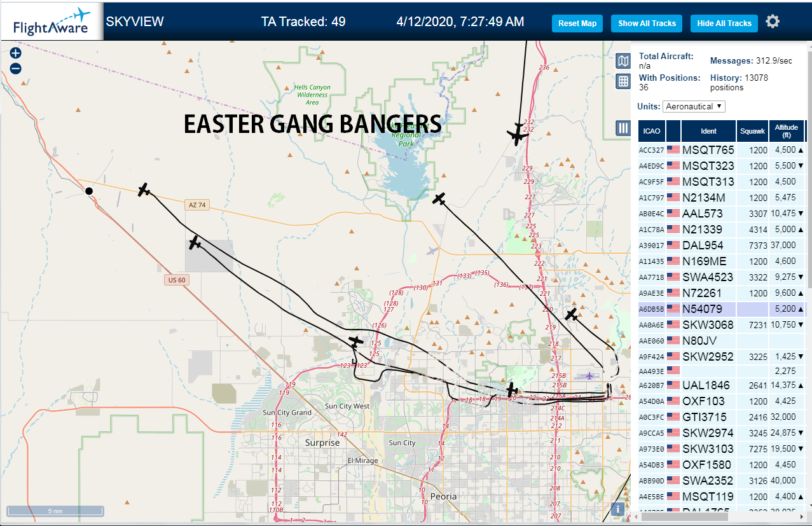Select the AAL573 aircraft row
Image resolution: width=812 pixels, height=526 pixels.
tap(722, 213)
